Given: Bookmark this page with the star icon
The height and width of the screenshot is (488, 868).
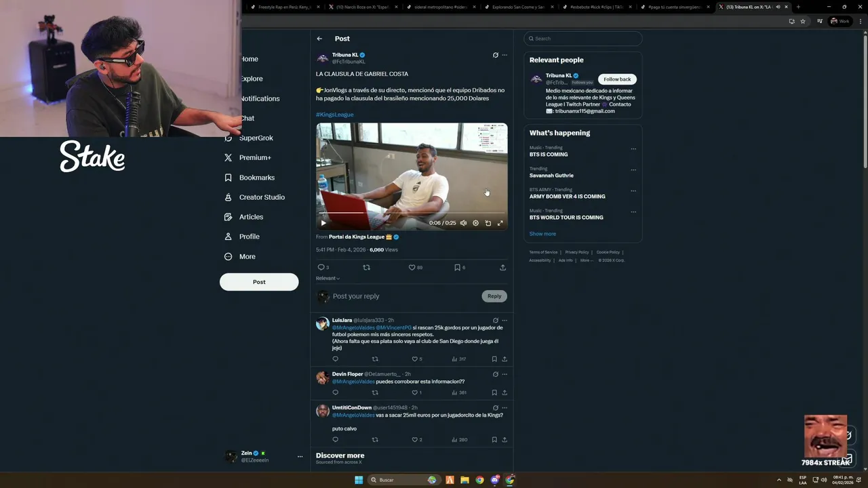Looking at the screenshot, I should [803, 21].
